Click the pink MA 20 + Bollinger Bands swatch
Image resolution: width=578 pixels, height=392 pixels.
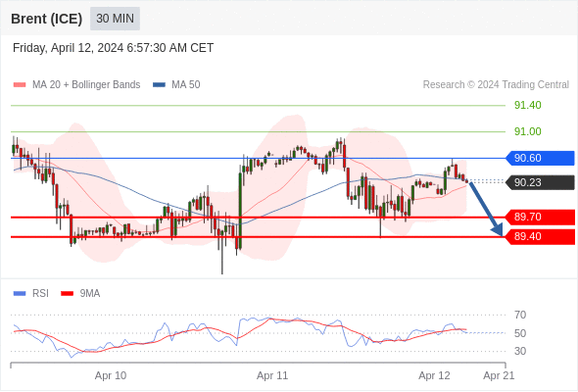coord(20,85)
